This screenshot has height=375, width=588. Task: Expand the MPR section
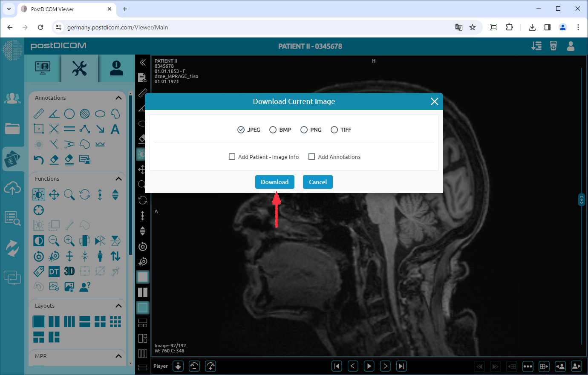pos(118,356)
